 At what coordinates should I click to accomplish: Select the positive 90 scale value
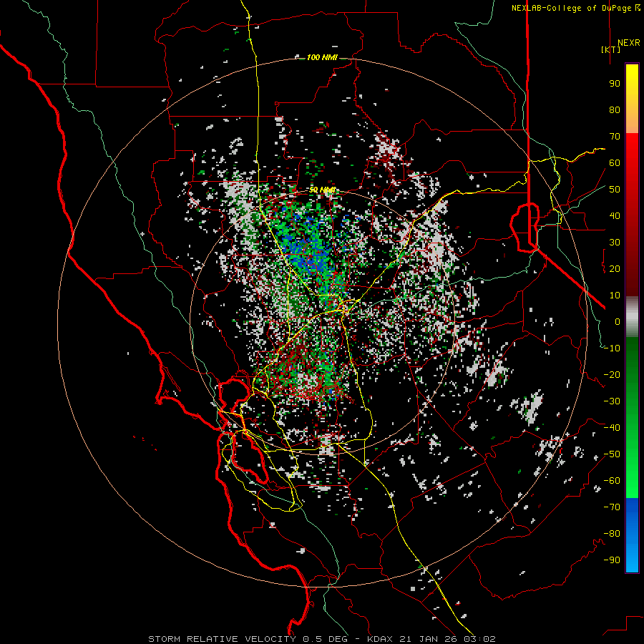615,84
